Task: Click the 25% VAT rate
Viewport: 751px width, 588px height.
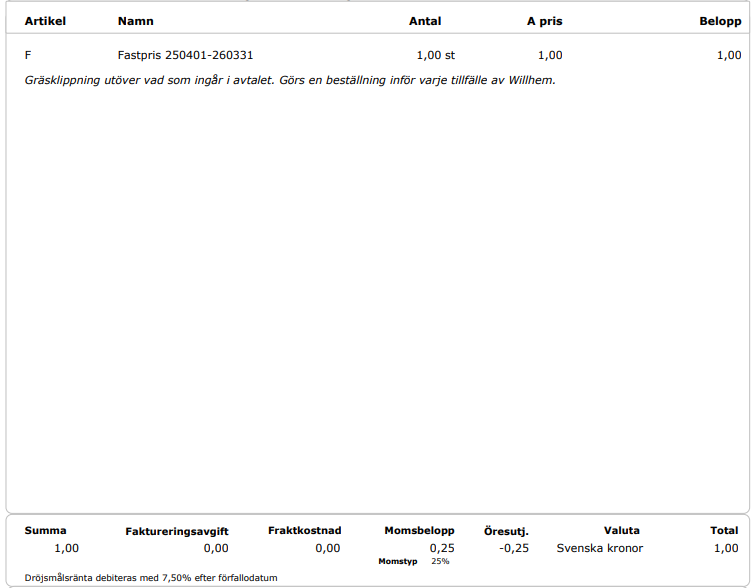Action: point(440,561)
